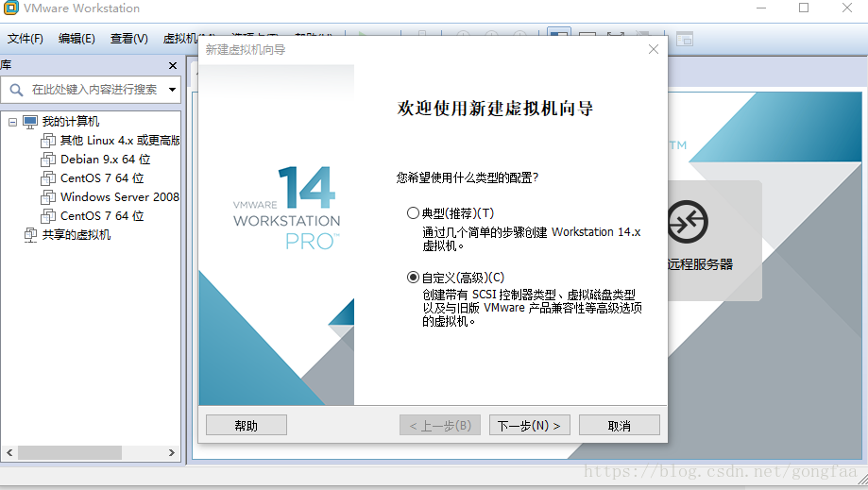Select the CentOS 7 64 位 entry above 共享的虚拟机

point(102,215)
